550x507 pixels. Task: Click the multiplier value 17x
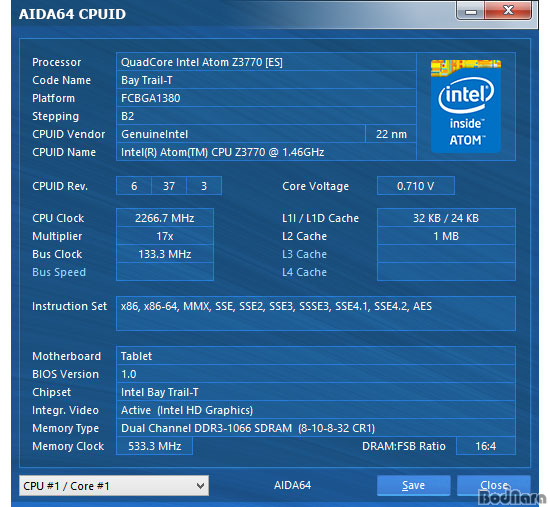pyautogui.click(x=165, y=236)
